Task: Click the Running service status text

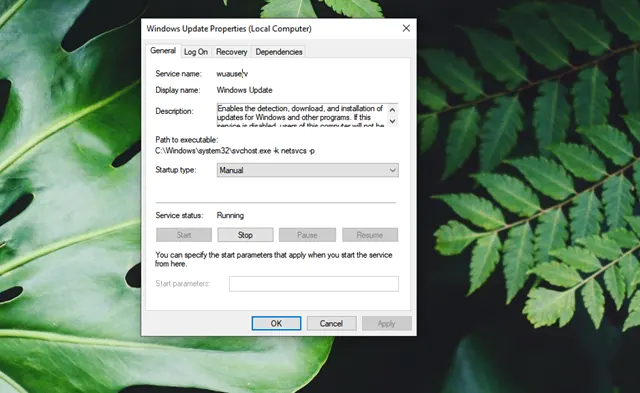Action: point(230,215)
